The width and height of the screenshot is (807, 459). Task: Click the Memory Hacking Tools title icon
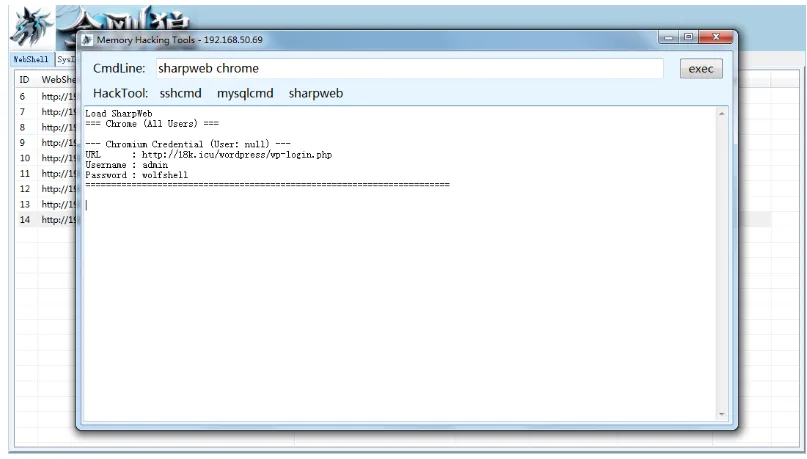click(x=87, y=40)
